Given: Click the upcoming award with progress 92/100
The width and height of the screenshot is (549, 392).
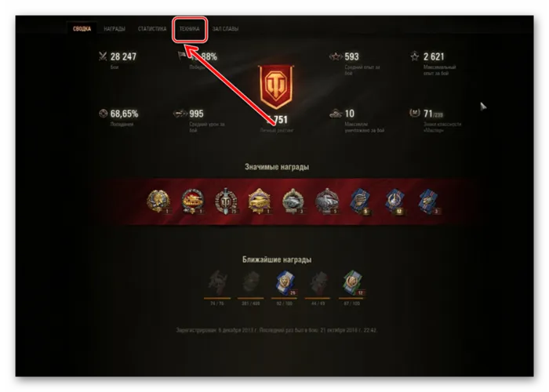Looking at the screenshot, I should (285, 283).
